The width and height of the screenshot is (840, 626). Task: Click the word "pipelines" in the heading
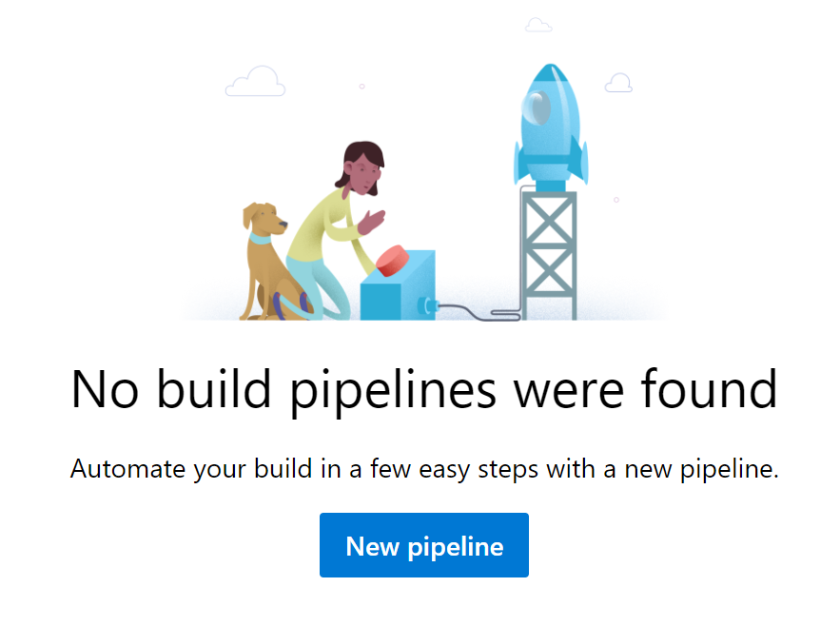(393, 391)
